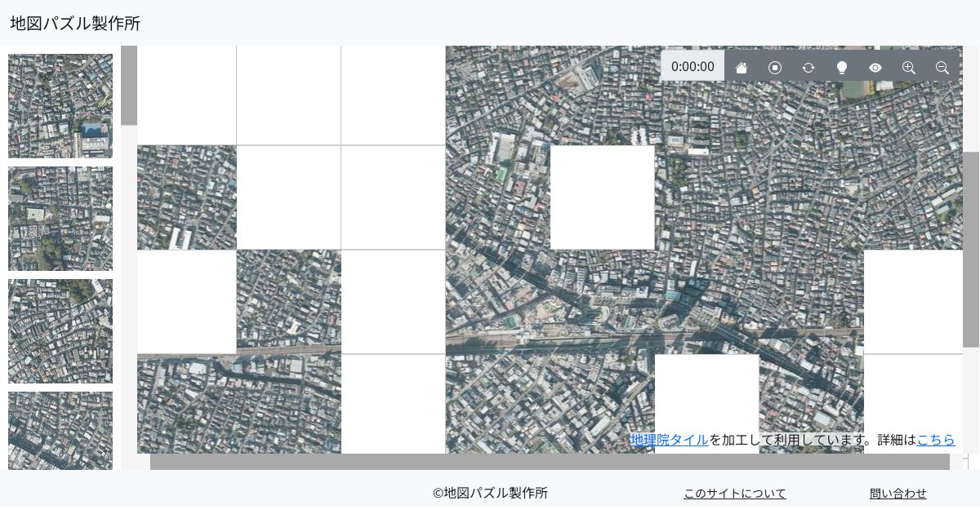
Task: Zoom out with the magnifier minus icon
Action: pyautogui.click(x=942, y=68)
